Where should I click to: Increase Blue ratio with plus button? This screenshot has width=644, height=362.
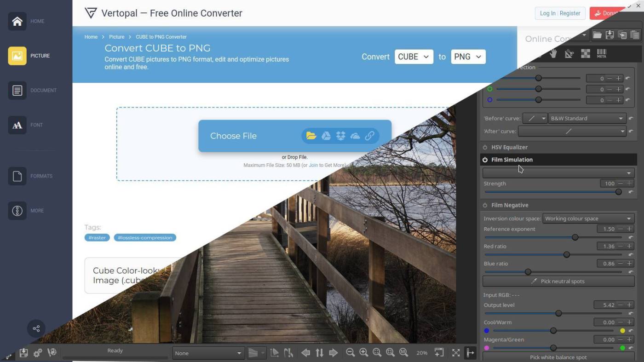pos(629,264)
